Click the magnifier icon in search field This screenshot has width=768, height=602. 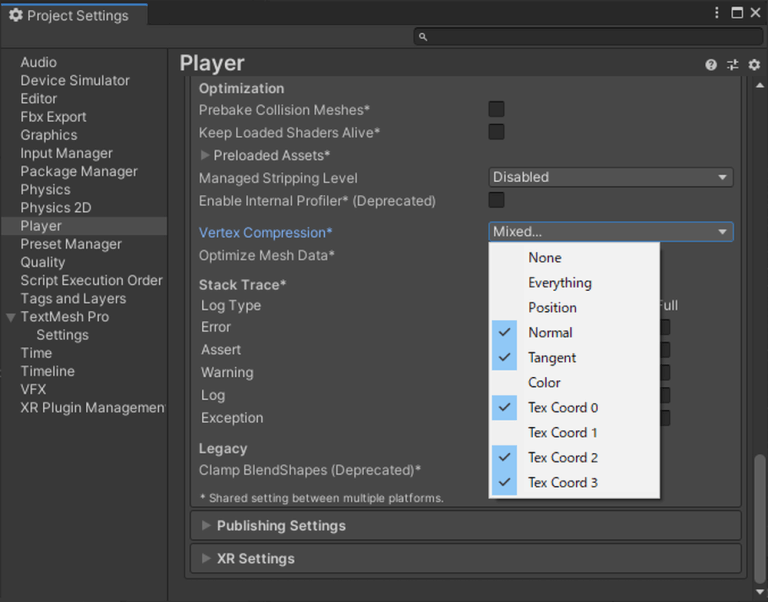pos(423,37)
